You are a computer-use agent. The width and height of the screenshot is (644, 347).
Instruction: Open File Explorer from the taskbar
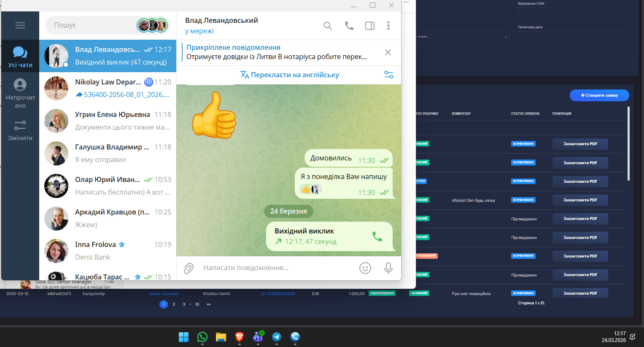pyautogui.click(x=221, y=337)
